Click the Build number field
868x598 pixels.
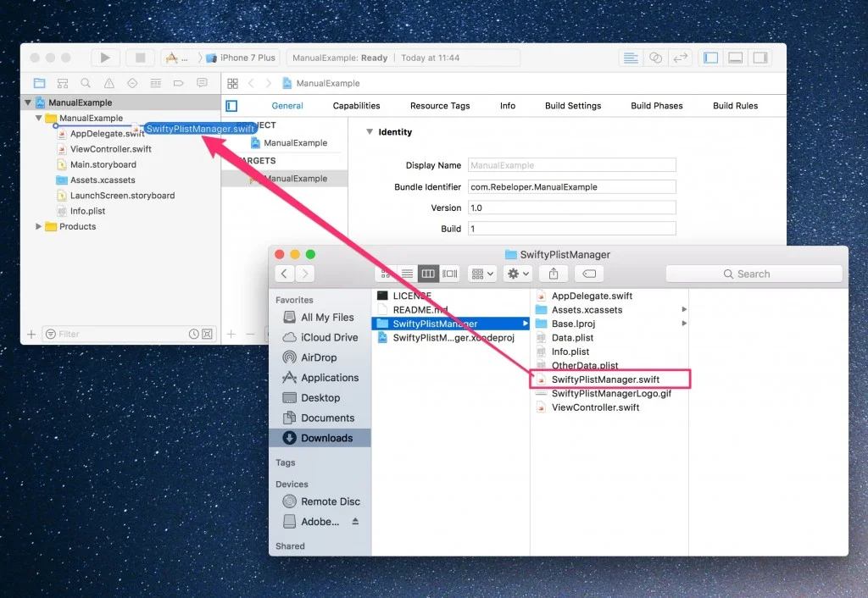[572, 229]
